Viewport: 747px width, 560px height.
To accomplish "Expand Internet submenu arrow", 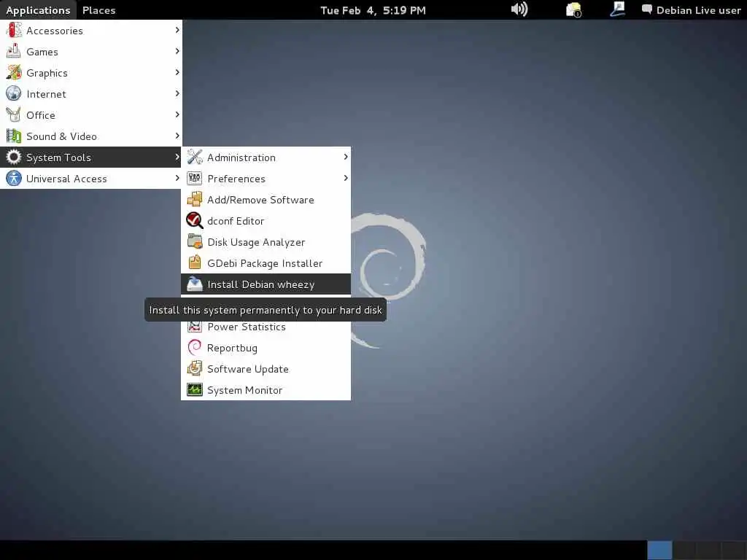I will coord(177,93).
